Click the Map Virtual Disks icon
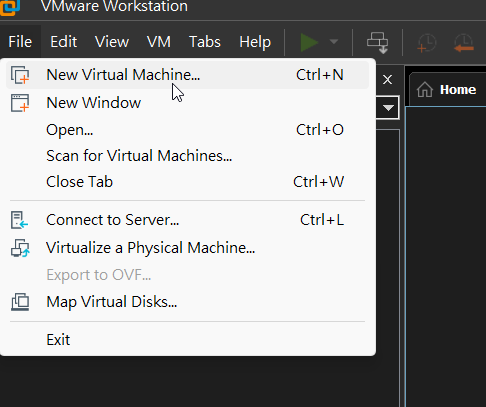Screen dimensions: 486x407 tap(20, 302)
